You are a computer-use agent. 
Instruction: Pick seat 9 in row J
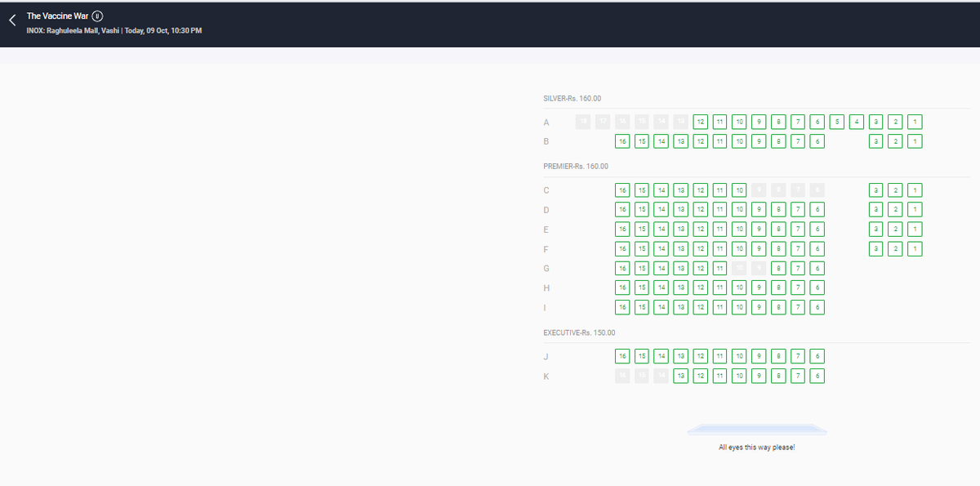(759, 356)
